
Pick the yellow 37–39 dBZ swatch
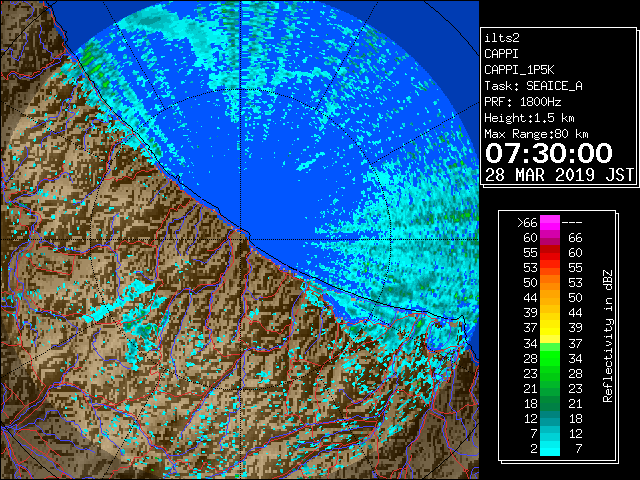(550, 328)
